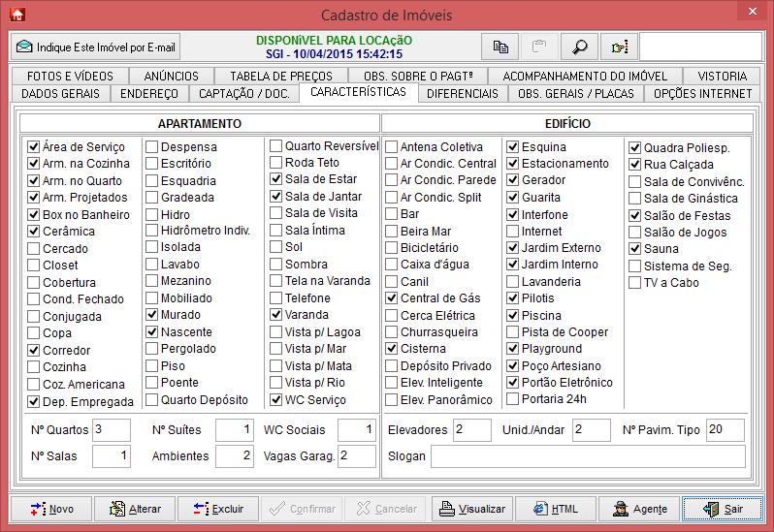Screen dimensions: 774x532
Task: Click the magnifying glass search icon
Action: click(x=580, y=47)
